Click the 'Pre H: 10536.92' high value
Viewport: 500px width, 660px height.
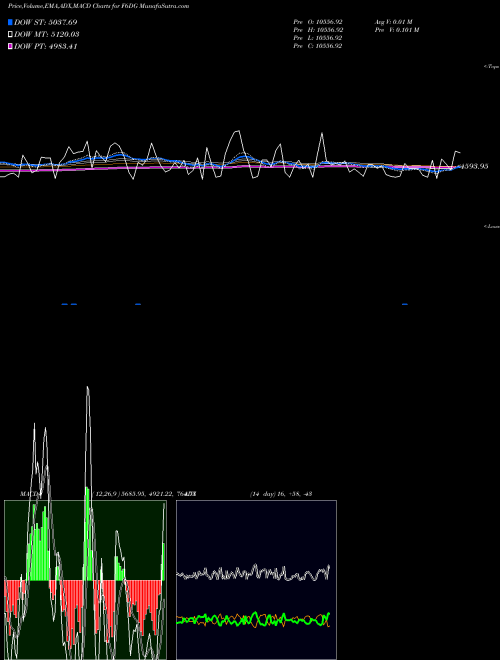(x=318, y=30)
